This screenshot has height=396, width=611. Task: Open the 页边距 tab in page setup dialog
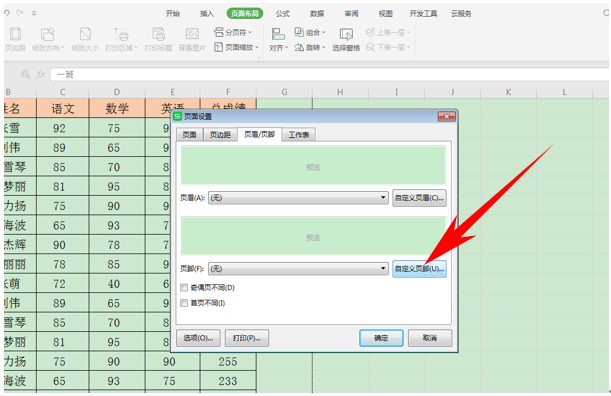220,135
